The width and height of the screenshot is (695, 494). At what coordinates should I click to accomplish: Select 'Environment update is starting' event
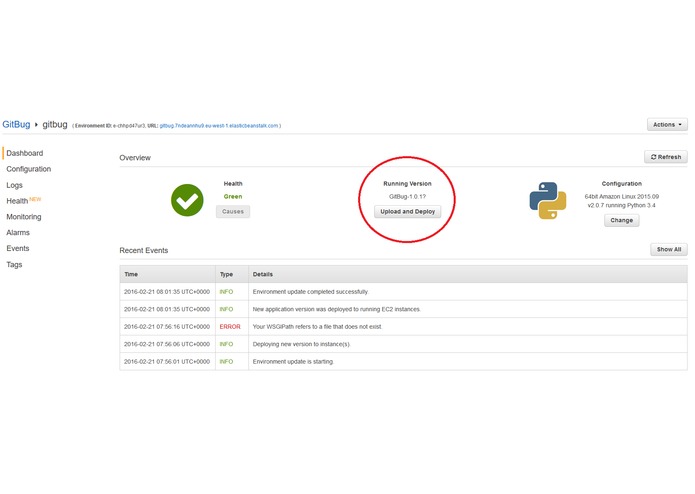point(403,362)
